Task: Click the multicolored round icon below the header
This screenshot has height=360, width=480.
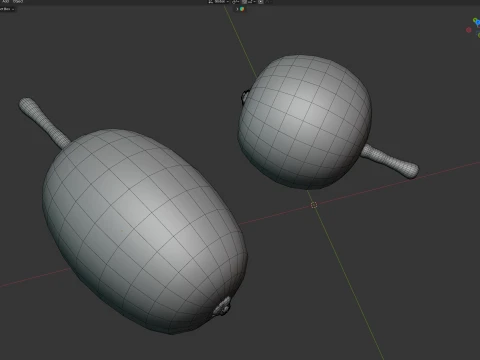Action: 242,9
